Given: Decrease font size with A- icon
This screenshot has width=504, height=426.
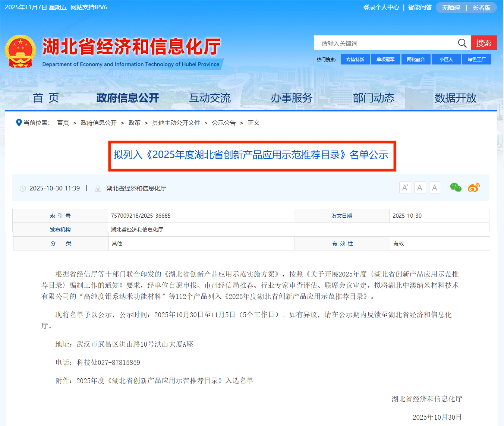Looking at the screenshot, I should [x=420, y=187].
